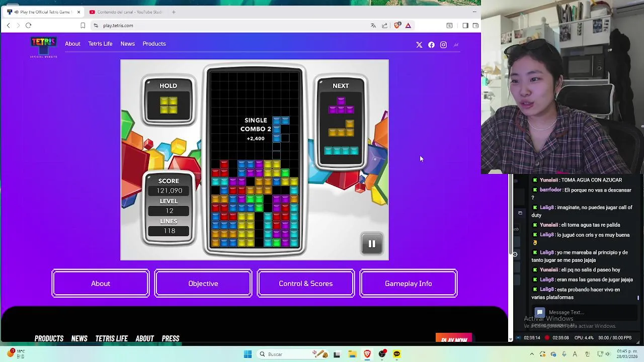644x362 pixels.
Task: Open a new browser tab with plus
Action: [174, 12]
